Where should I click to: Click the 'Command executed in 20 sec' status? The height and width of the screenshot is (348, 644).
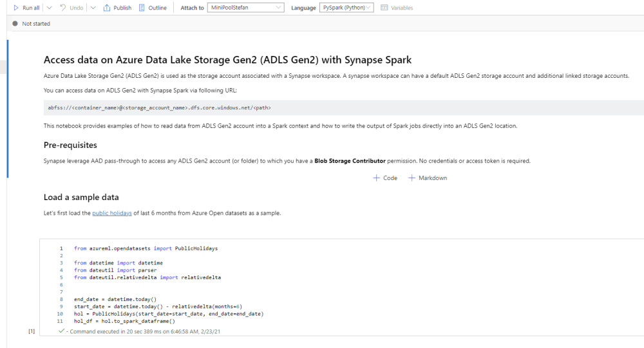click(x=145, y=331)
